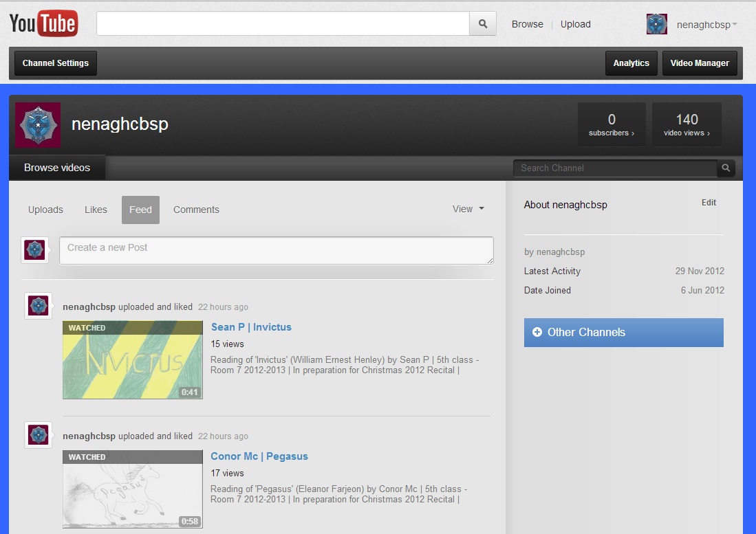The height and width of the screenshot is (534, 756).
Task: Click the Browse link in header
Action: click(x=528, y=24)
